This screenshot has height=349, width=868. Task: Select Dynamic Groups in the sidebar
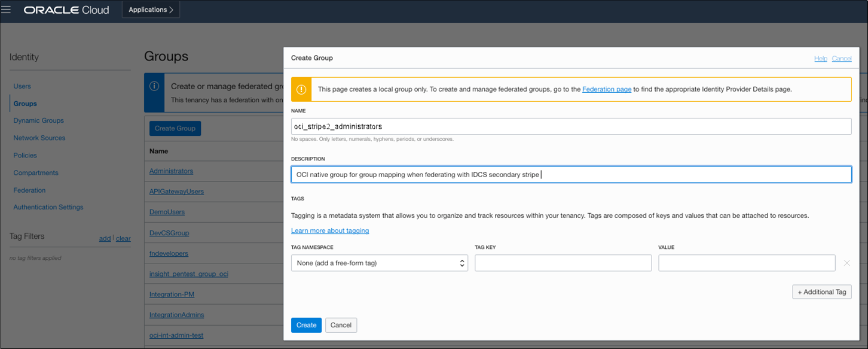pyautogui.click(x=37, y=120)
